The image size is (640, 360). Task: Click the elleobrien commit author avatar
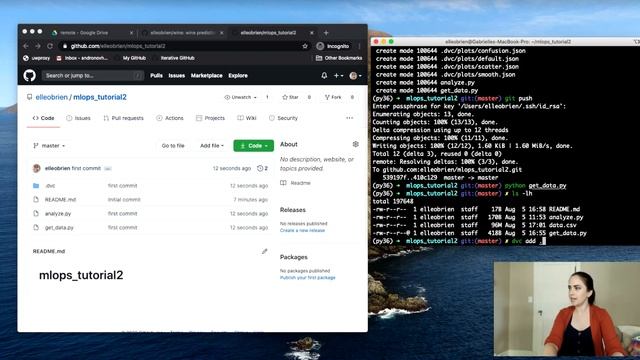tap(36, 168)
